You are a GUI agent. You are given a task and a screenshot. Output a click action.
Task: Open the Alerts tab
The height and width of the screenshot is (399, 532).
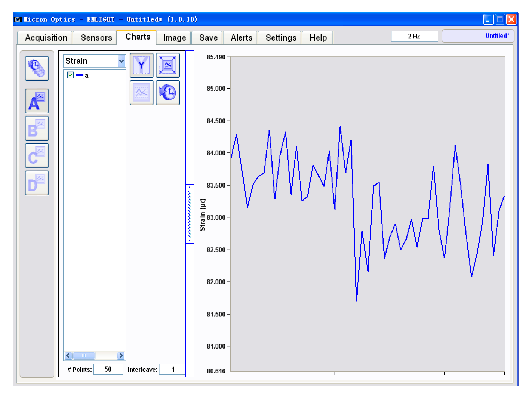[x=242, y=38]
